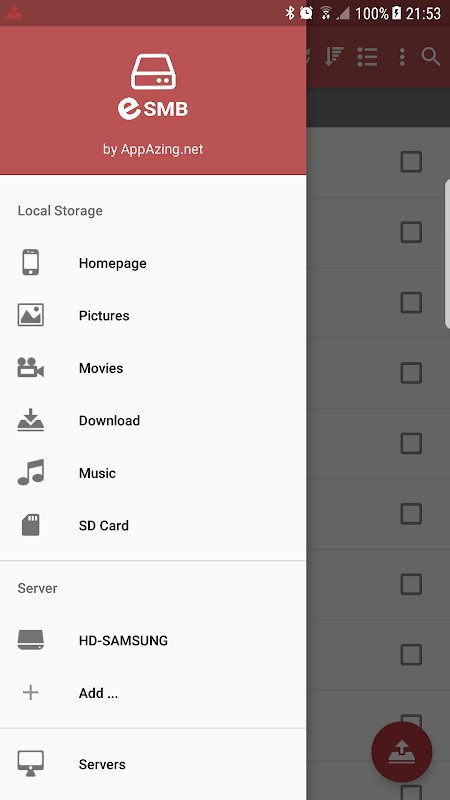450x800 pixels.
Task: Open the search magnifier in toolbar
Action: tap(431, 57)
